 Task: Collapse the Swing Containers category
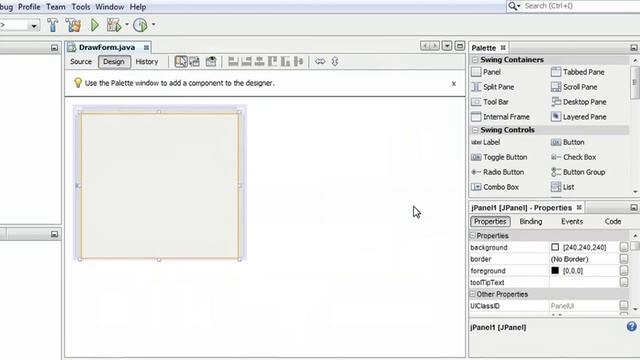[x=475, y=60]
